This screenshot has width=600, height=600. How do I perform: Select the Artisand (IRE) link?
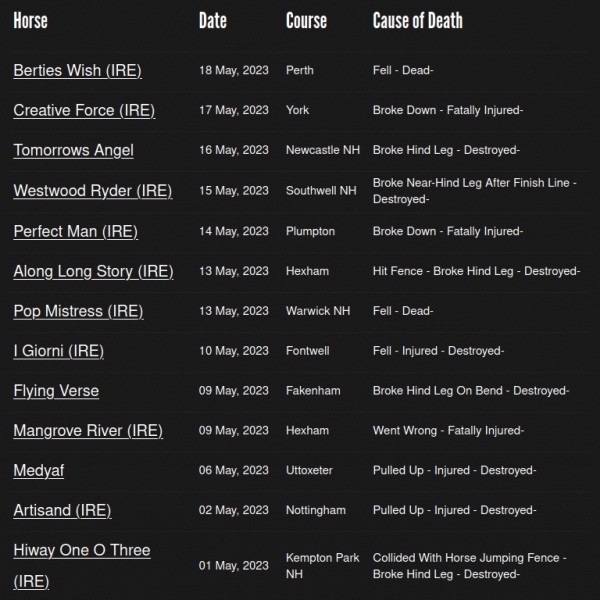62,510
